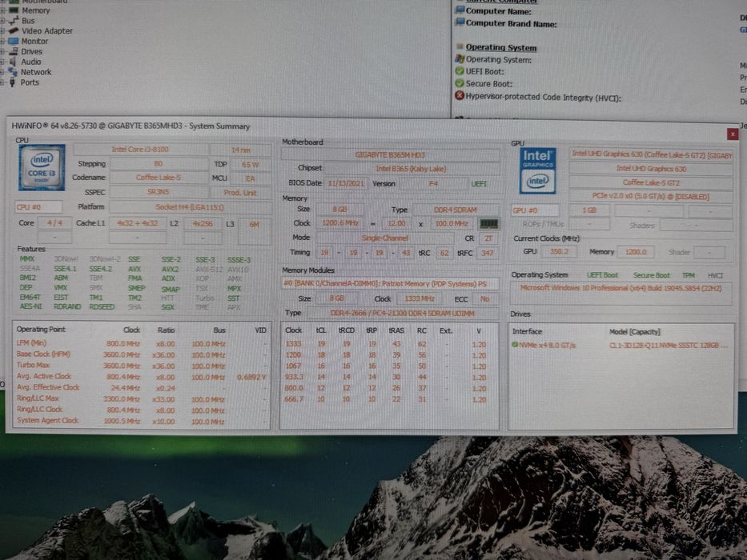Expand the Monitor tree node

coord(2,42)
